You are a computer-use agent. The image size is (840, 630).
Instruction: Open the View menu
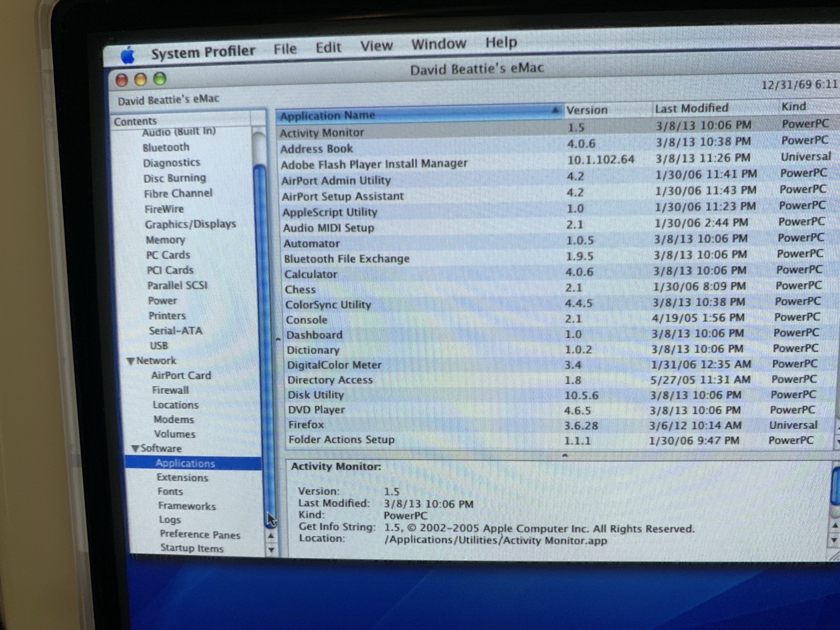pyautogui.click(x=376, y=46)
